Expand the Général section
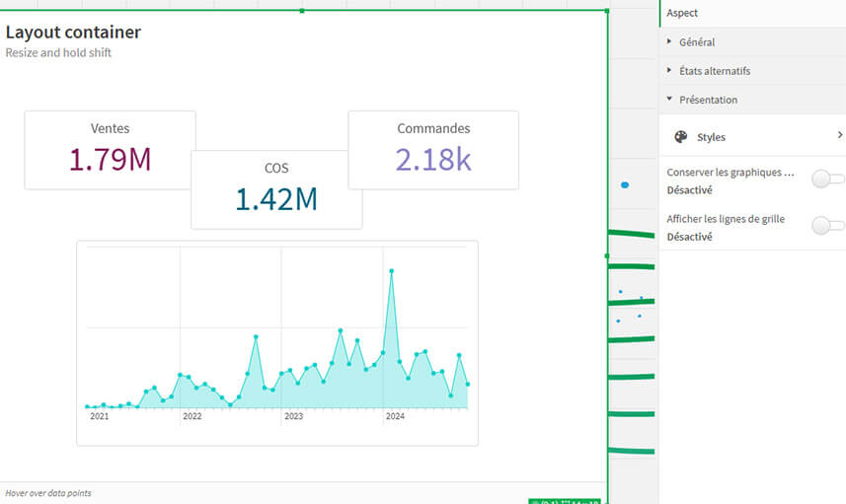Viewport: 846px width, 504px height. click(752, 42)
